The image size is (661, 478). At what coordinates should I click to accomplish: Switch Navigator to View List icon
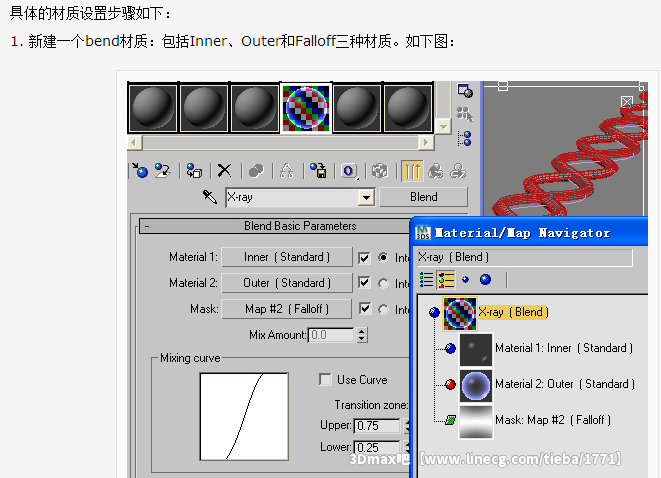pyautogui.click(x=427, y=279)
